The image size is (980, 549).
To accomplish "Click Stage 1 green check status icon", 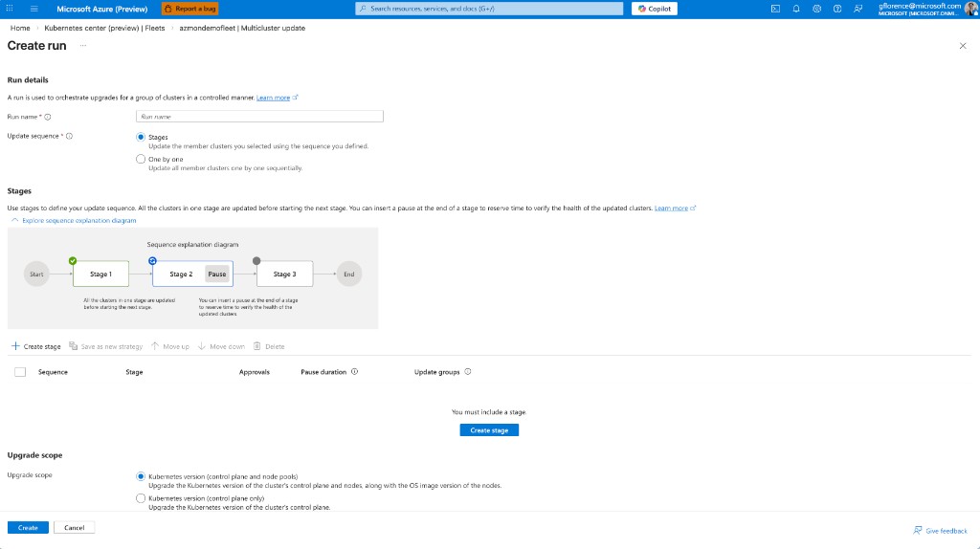I will [x=73, y=260].
